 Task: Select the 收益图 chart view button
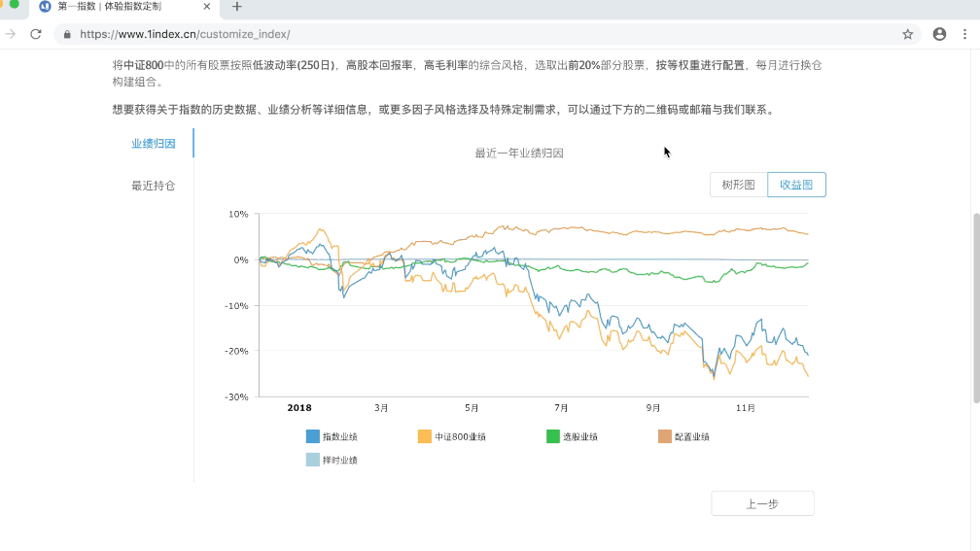pos(796,185)
